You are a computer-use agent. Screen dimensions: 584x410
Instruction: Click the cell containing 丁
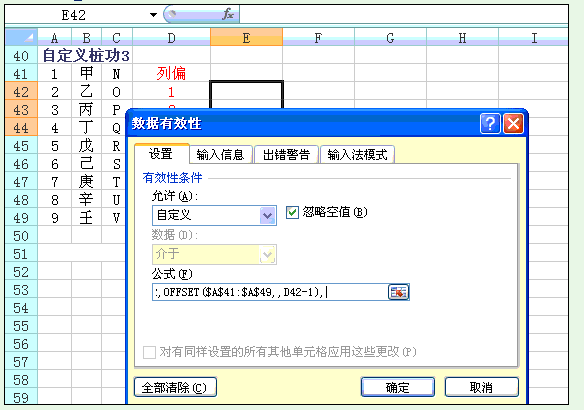pyautogui.click(x=86, y=128)
